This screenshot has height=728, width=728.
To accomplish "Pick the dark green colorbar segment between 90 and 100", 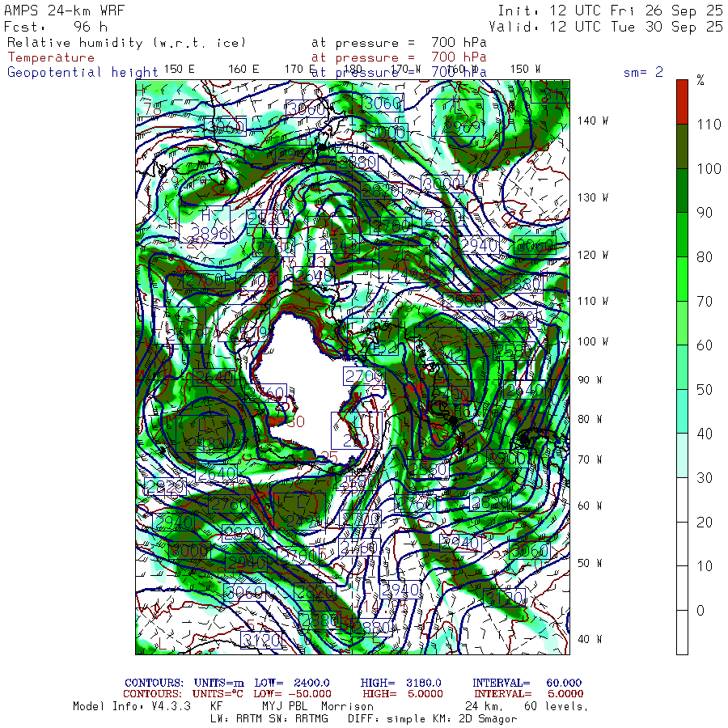I will (x=682, y=190).
